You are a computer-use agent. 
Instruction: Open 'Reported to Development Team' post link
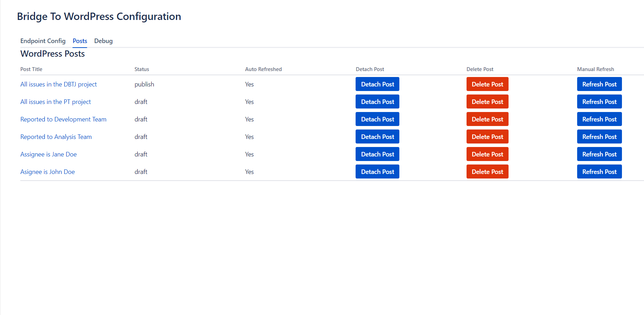tap(63, 119)
